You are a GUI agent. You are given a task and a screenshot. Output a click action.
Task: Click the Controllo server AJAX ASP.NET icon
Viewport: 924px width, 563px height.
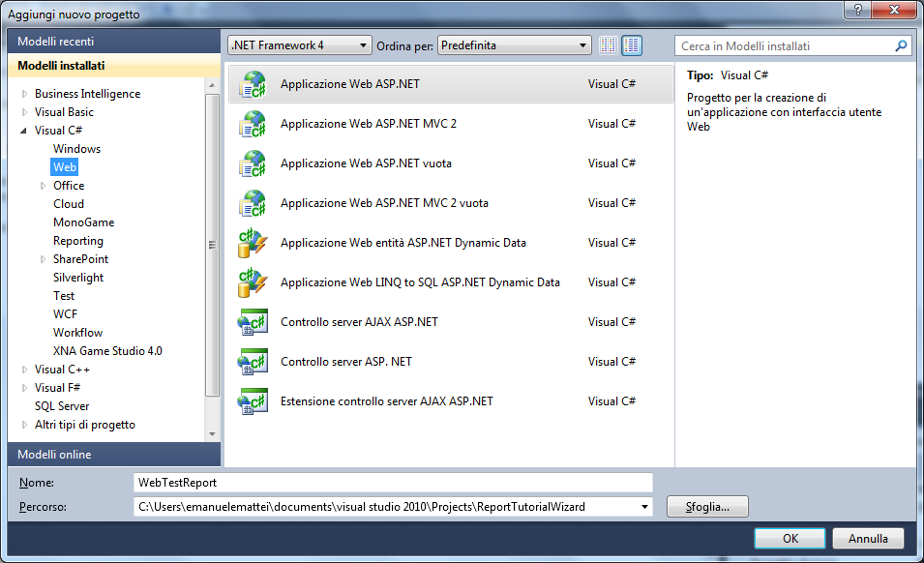click(x=253, y=322)
